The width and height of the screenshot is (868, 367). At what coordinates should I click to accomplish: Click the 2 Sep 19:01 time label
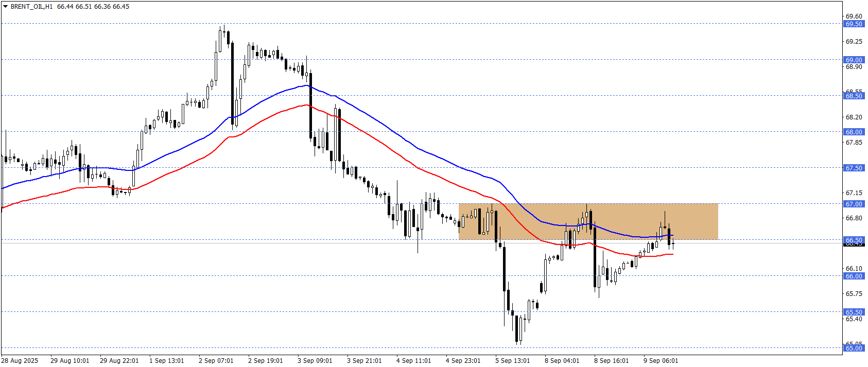click(266, 361)
